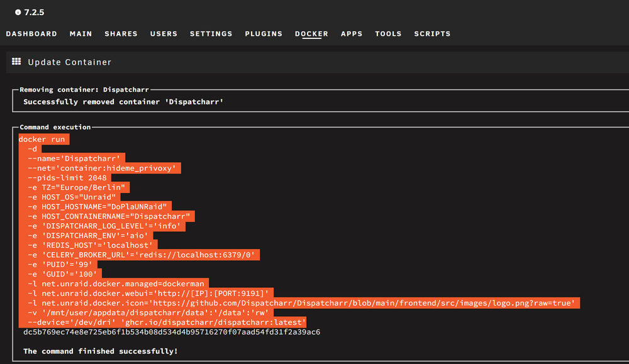Click the GitHub logo.png icon URL line
The width and height of the screenshot is (629, 364).
pyautogui.click(x=301, y=303)
